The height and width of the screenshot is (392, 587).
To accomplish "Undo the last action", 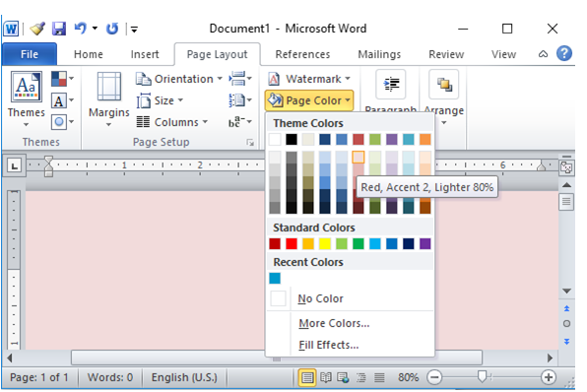I will pyautogui.click(x=80, y=29).
